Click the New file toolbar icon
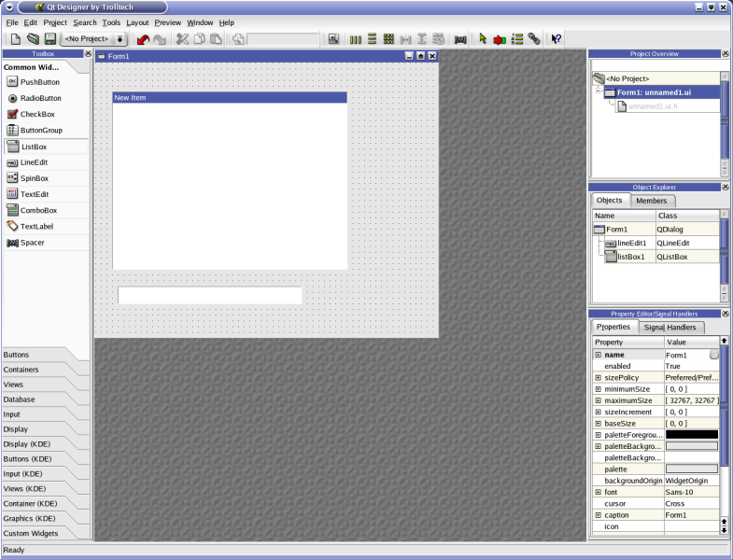Screen dimensions: 733x560 click(16, 39)
